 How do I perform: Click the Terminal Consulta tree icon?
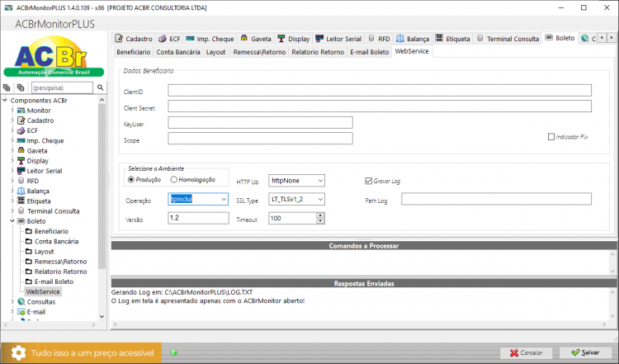21,210
